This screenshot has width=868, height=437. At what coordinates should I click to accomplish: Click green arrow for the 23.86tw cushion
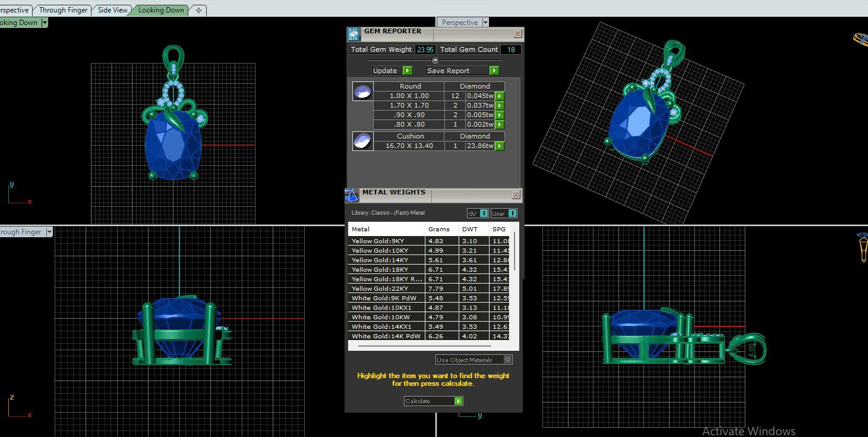click(x=500, y=146)
